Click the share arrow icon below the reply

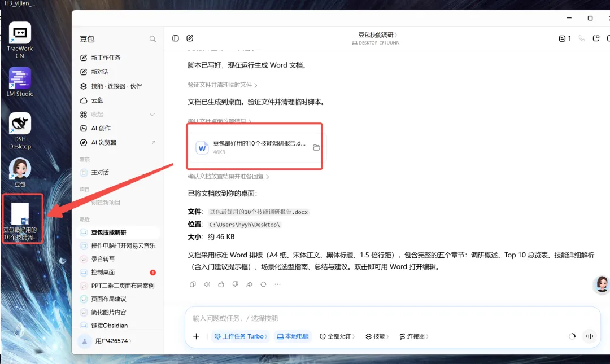(250, 284)
